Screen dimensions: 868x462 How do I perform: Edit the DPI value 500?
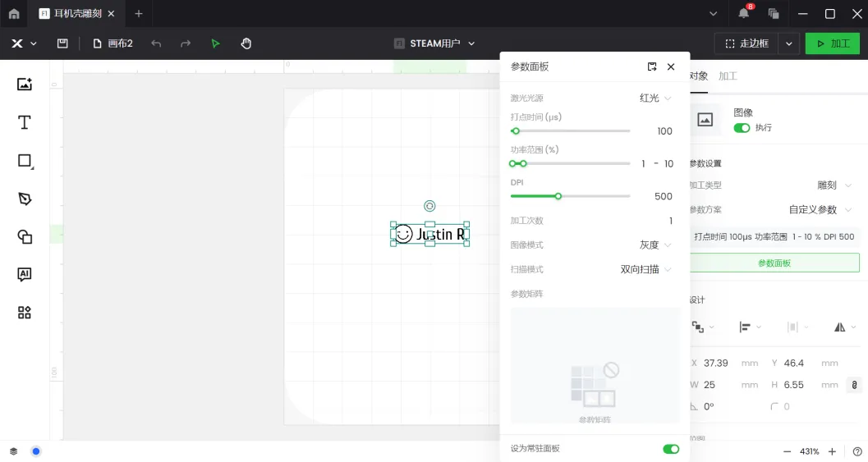click(664, 196)
